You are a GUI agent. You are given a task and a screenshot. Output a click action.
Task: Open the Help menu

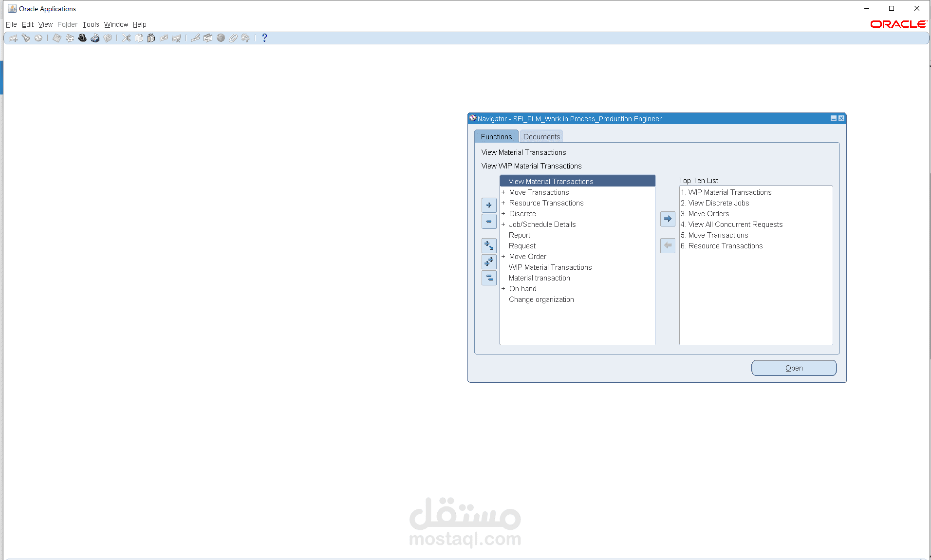pyautogui.click(x=139, y=24)
